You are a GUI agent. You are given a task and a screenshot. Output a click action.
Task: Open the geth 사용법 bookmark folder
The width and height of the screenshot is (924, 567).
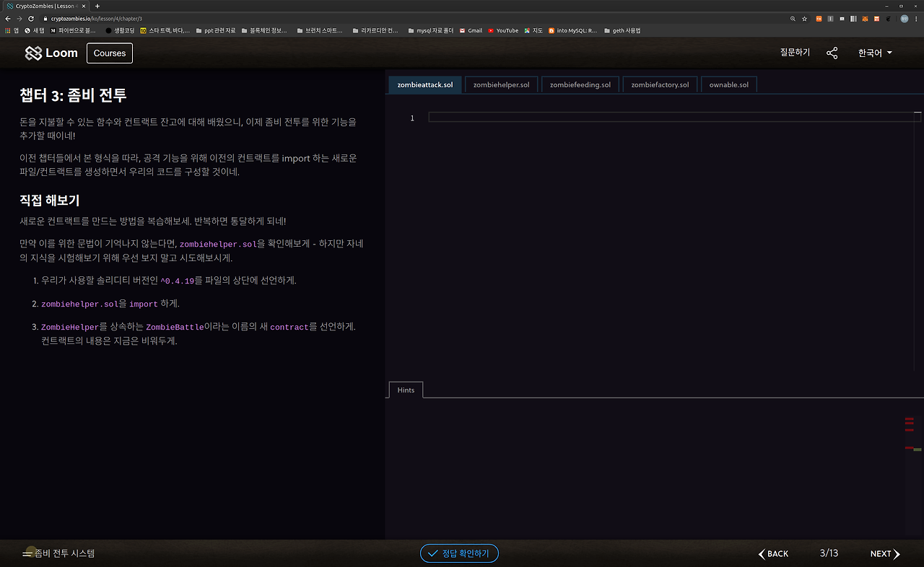tap(622, 30)
